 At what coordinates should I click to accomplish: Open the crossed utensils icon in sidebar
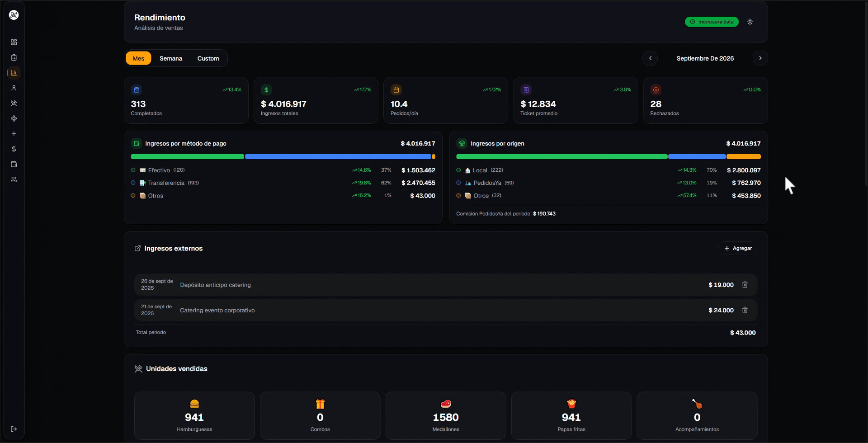14,103
